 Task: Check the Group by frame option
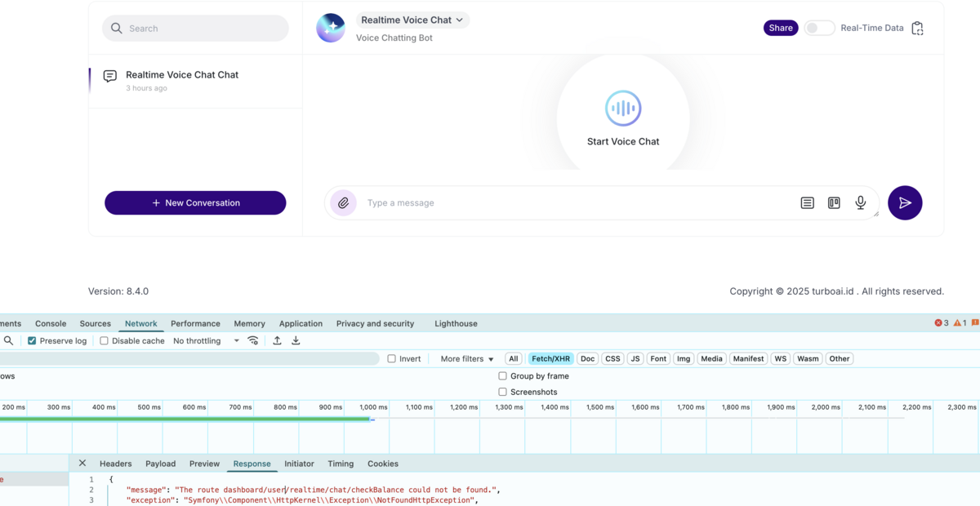coord(502,376)
